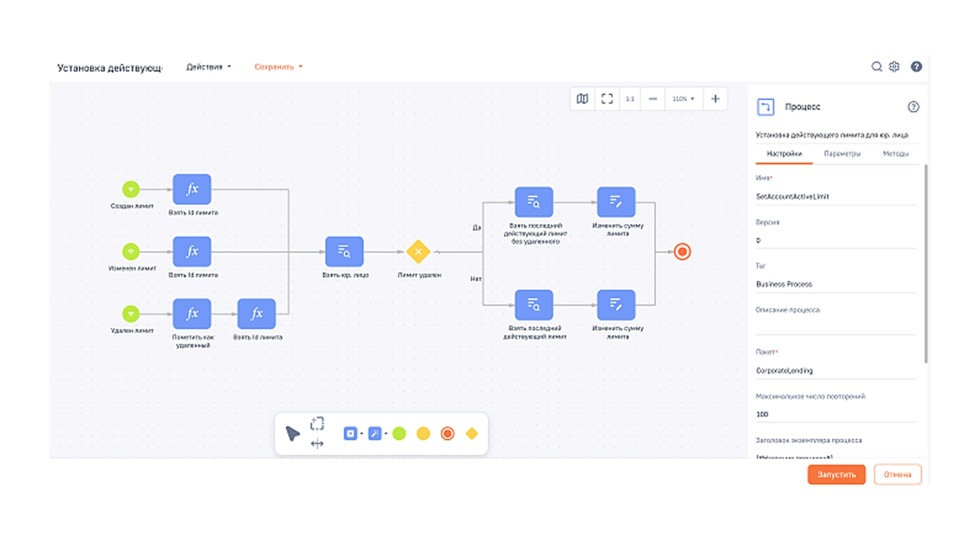Toggle the minimap icon in zoom toolbar
The image size is (980, 540).
click(x=582, y=99)
